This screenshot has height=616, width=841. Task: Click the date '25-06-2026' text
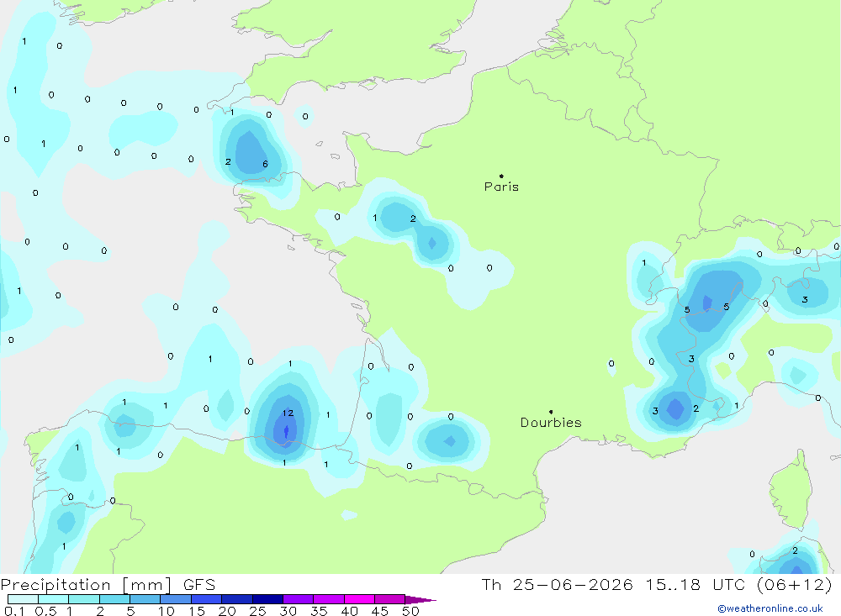[x=572, y=585]
